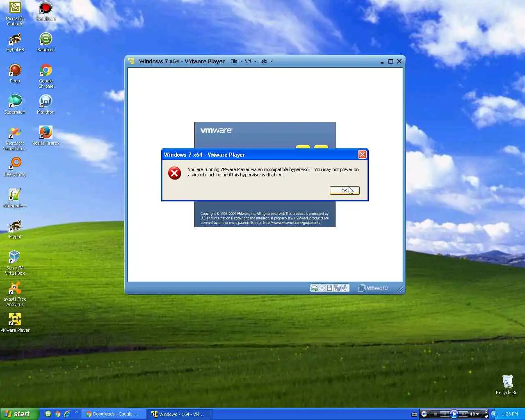
Task: Click the first green quick launch icon
Action: (x=48, y=414)
